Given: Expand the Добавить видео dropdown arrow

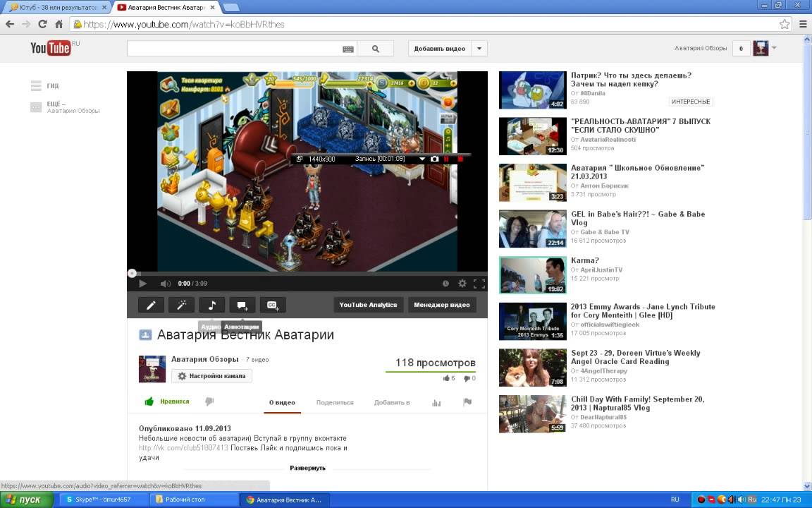Looking at the screenshot, I should tap(479, 49).
